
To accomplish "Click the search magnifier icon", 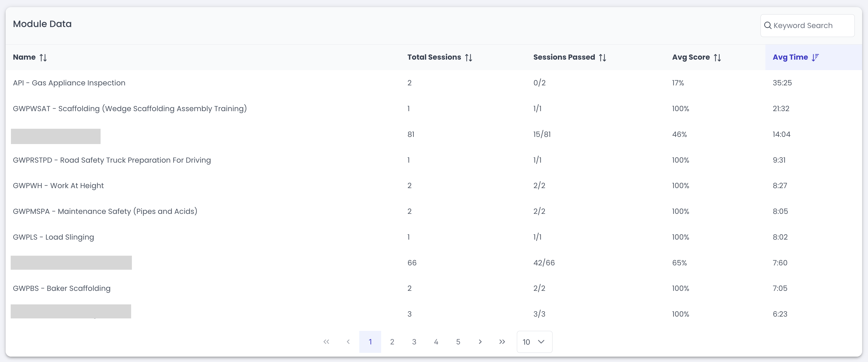I will (768, 26).
